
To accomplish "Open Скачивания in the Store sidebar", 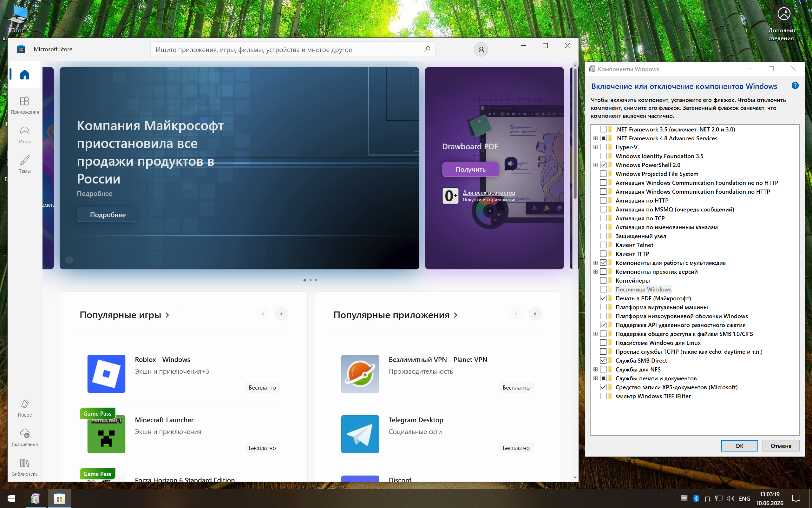I will tap(24, 438).
